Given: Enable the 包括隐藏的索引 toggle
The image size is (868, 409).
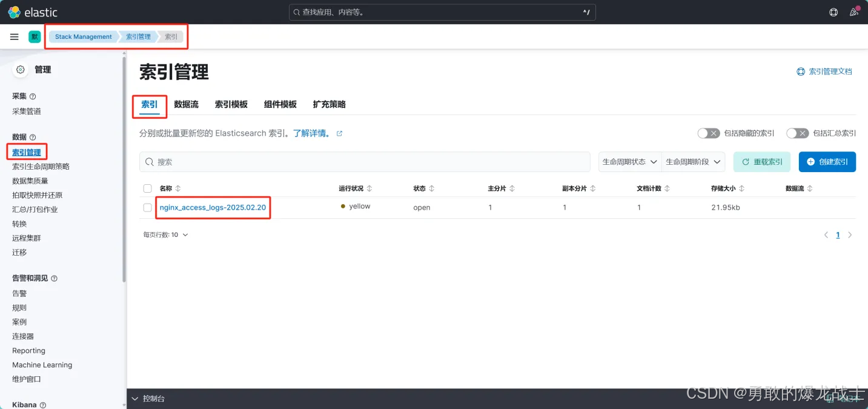Looking at the screenshot, I should [708, 133].
